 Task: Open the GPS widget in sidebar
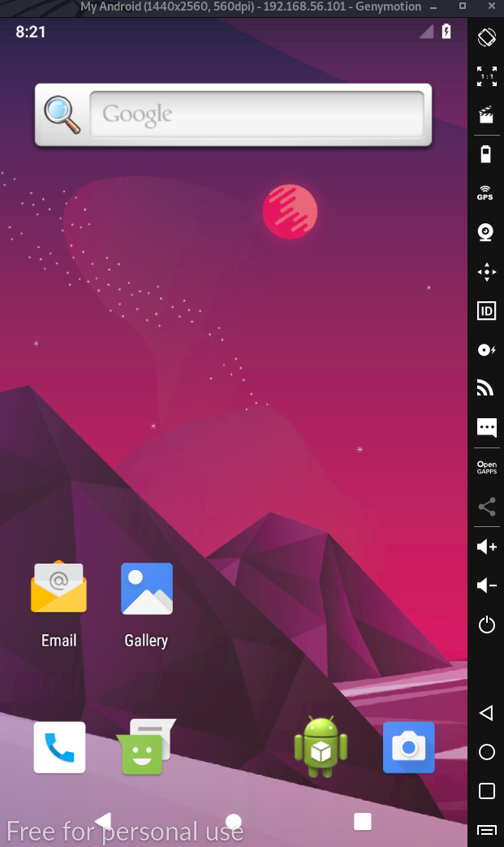pyautogui.click(x=485, y=192)
